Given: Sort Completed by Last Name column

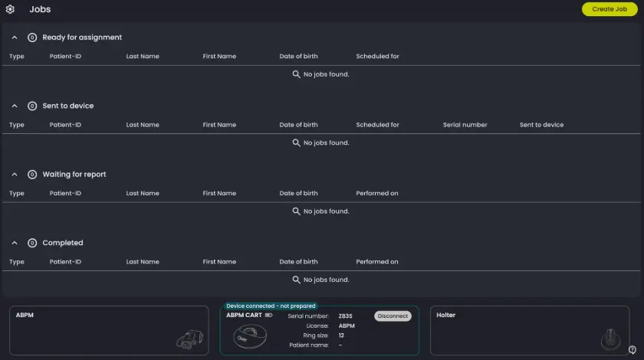Looking at the screenshot, I should point(143,262).
